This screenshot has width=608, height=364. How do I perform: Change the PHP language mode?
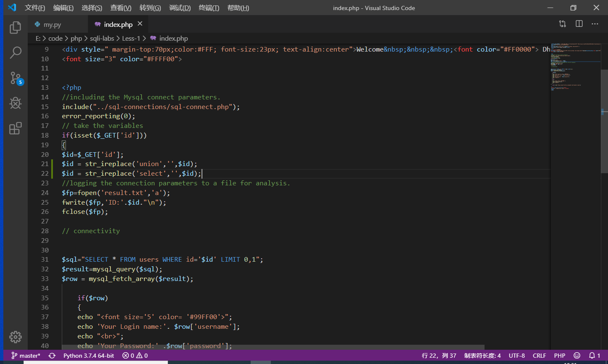[560, 356]
